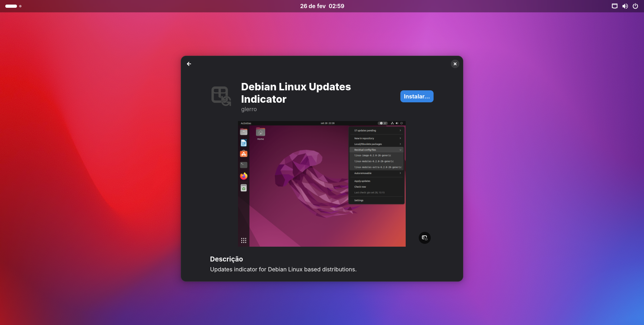The height and width of the screenshot is (325, 644).
Task: Open the power menu icon
Action: 635,6
